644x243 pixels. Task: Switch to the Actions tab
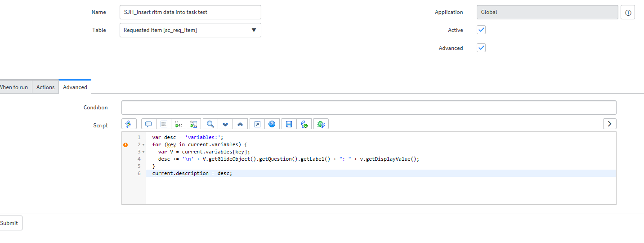click(45, 87)
